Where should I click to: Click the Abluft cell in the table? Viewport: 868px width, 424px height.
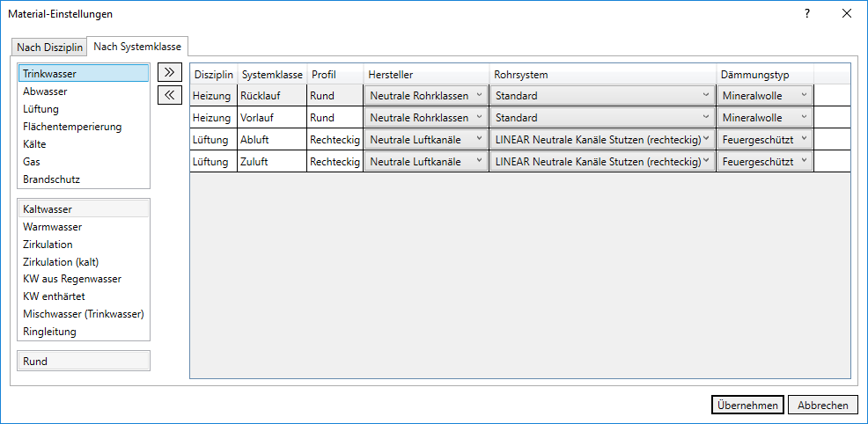pos(272,140)
